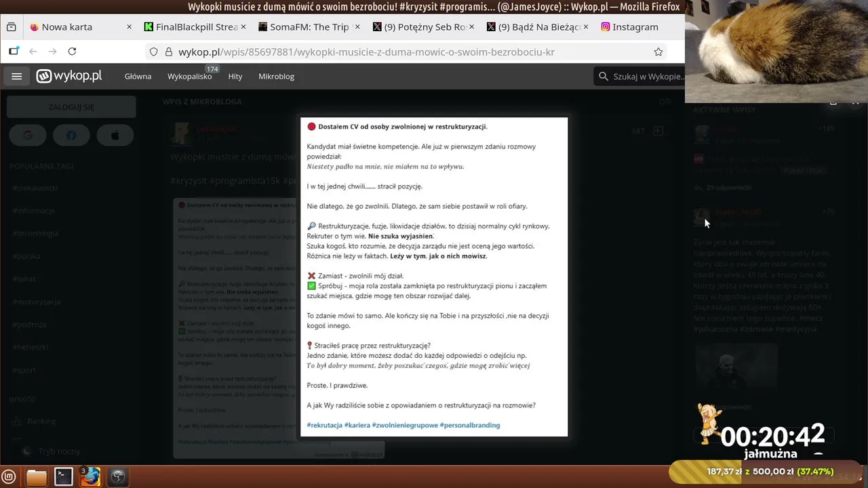868x488 pixels.
Task: Reload the wykop.pl page
Action: [72, 52]
